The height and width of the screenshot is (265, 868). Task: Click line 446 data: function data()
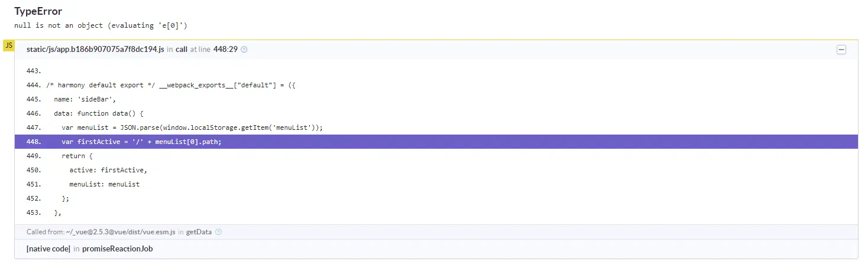[x=436, y=113]
